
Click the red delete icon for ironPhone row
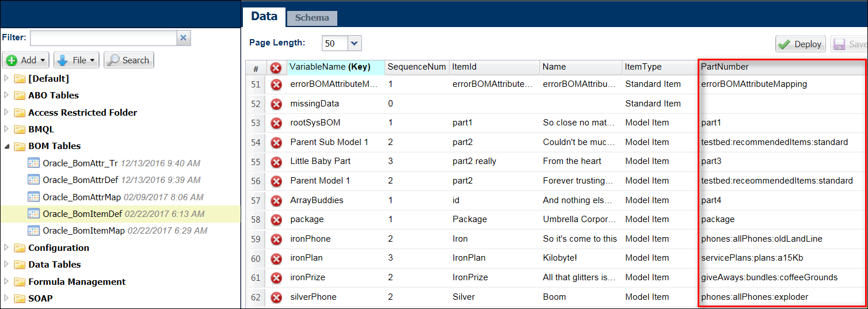tap(276, 239)
